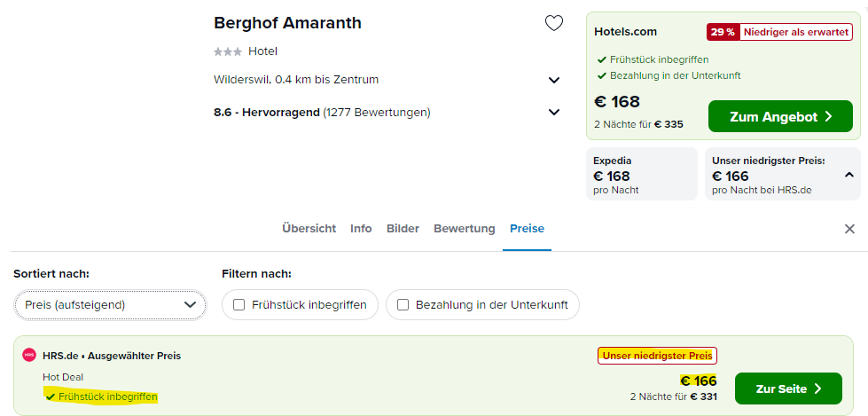Expand the Wilderswil location chevron
Image resolution: width=868 pixels, height=416 pixels.
click(x=553, y=80)
